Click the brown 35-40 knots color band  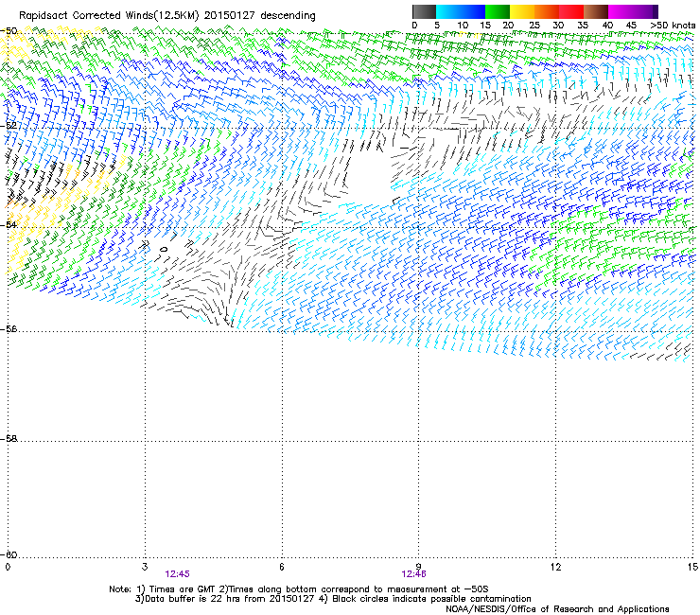[x=596, y=11]
